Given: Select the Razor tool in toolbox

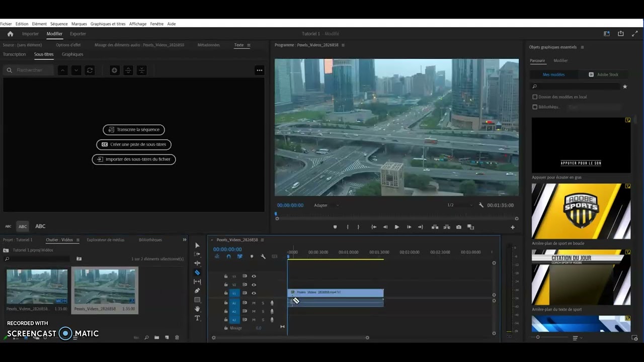Looking at the screenshot, I should tap(197, 273).
